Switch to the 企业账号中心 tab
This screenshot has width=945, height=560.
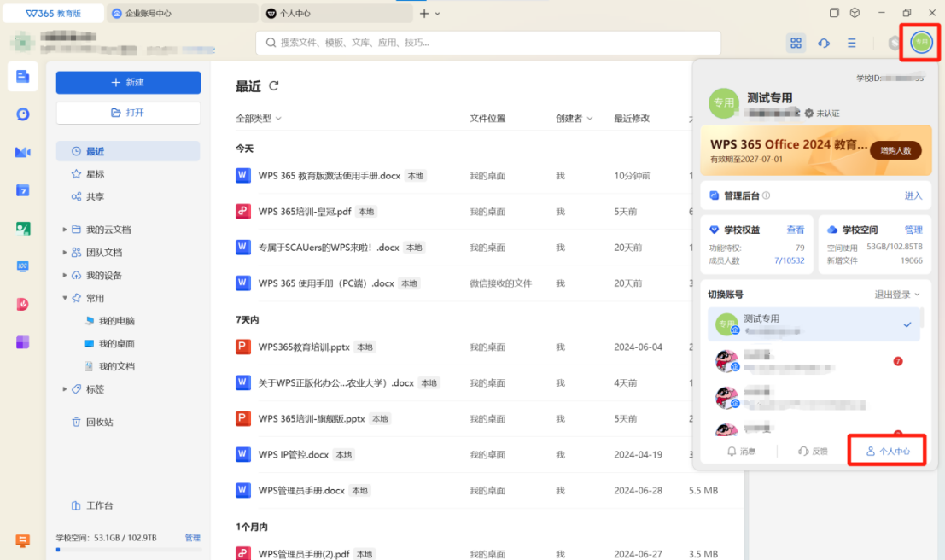183,14
